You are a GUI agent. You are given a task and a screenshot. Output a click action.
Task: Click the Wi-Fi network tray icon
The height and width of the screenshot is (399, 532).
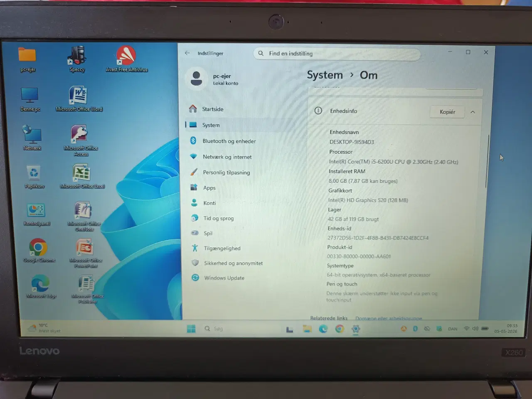click(x=466, y=328)
